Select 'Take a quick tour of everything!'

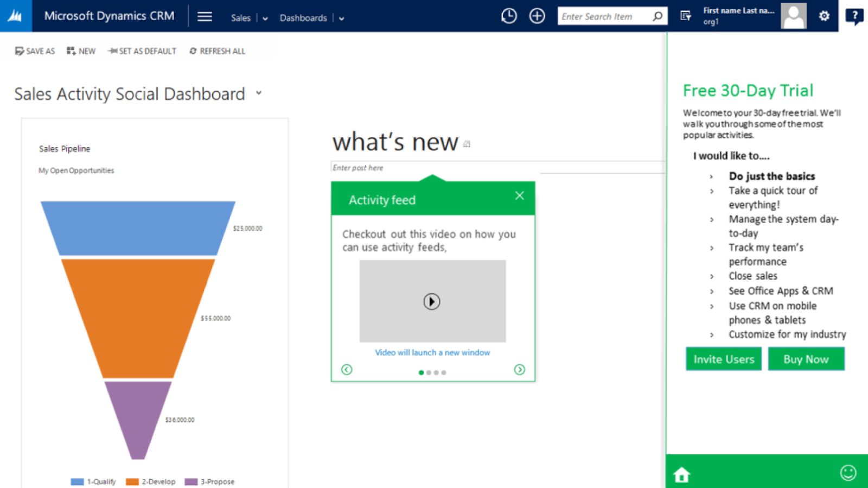point(773,198)
